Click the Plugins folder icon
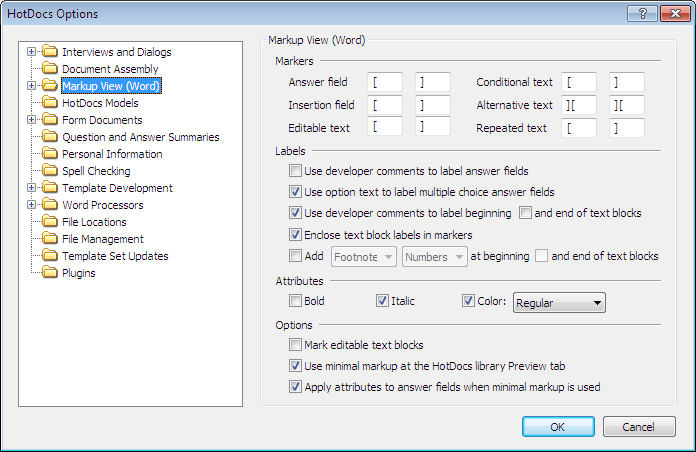This screenshot has height=452, width=696. click(x=50, y=273)
